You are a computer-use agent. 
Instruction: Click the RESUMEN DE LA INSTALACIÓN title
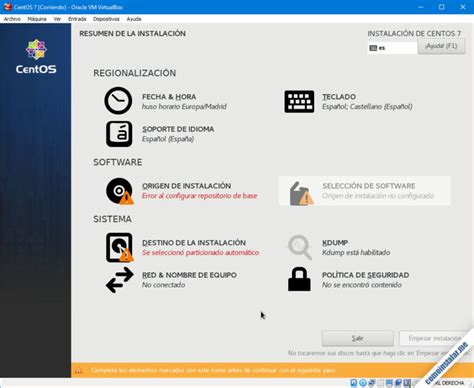coord(132,33)
